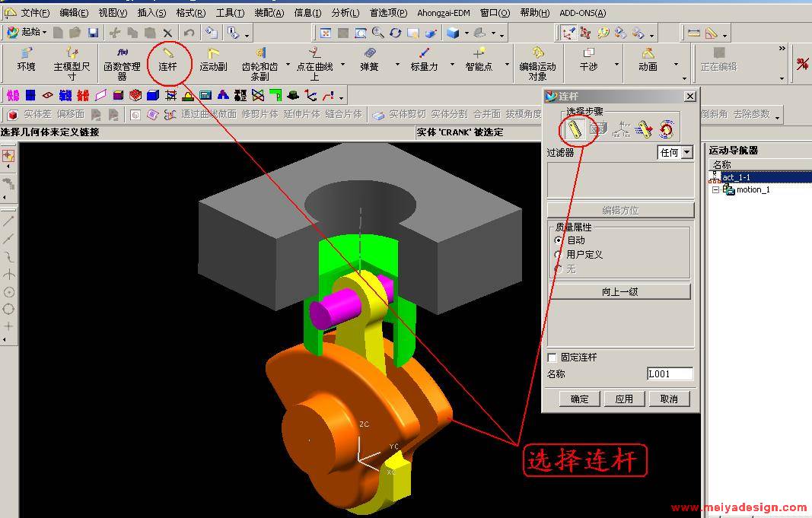Close the 连杆 dialog

point(689,97)
